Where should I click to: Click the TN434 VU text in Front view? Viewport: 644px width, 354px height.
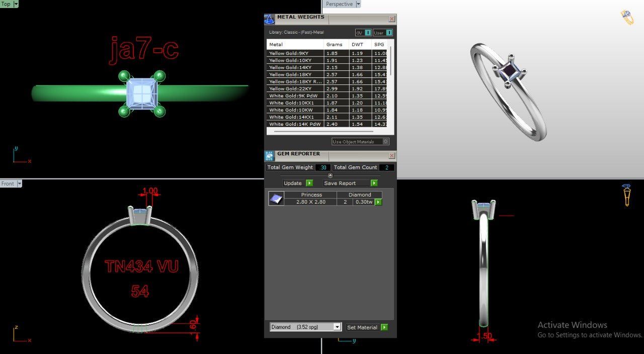tap(141, 266)
